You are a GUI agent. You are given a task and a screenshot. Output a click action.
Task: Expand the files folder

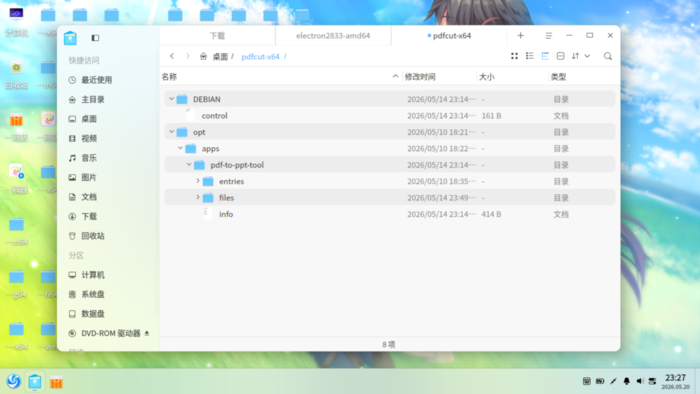pyautogui.click(x=198, y=197)
